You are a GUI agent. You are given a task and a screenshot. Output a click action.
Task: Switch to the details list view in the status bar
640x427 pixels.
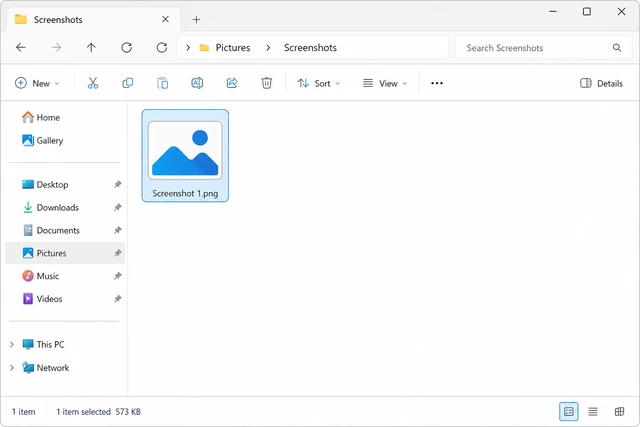593,411
